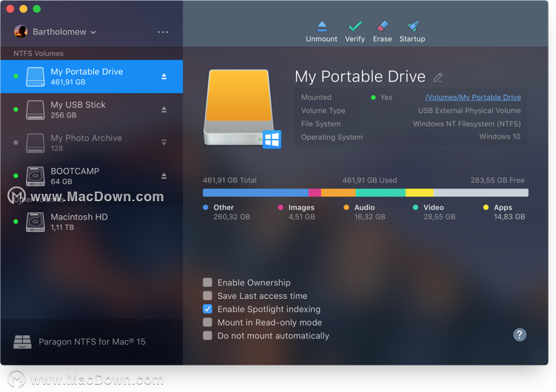
Task: Check Save Last access time
Action: pos(207,296)
